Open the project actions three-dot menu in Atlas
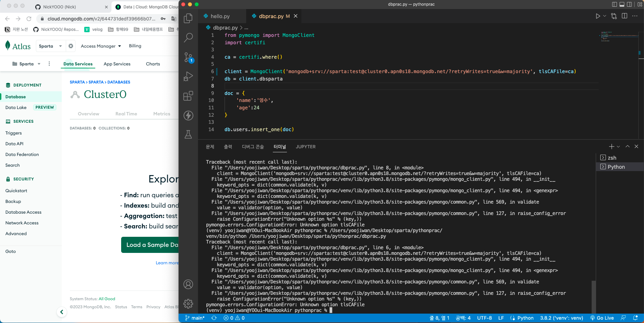The width and height of the screenshot is (644, 323). pos(49,64)
